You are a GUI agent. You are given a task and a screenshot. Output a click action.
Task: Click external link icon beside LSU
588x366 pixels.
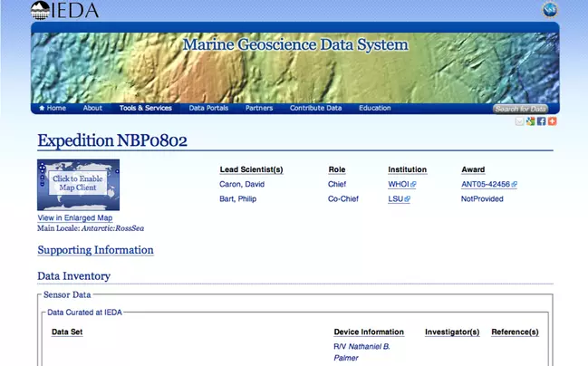pyautogui.click(x=408, y=199)
